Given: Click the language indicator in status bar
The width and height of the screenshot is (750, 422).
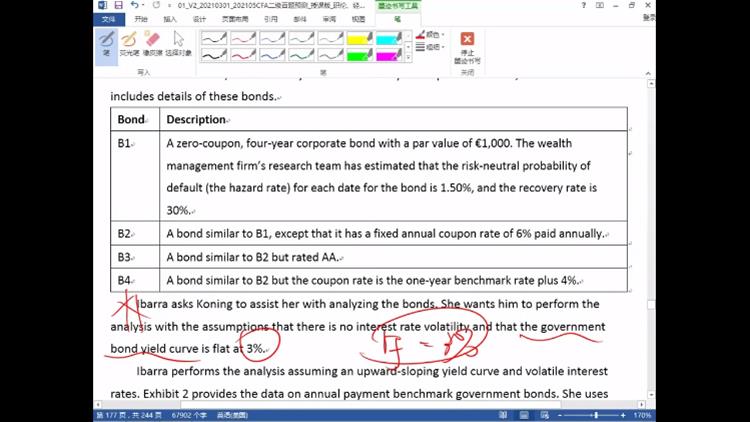Looking at the screenshot, I should (232, 415).
